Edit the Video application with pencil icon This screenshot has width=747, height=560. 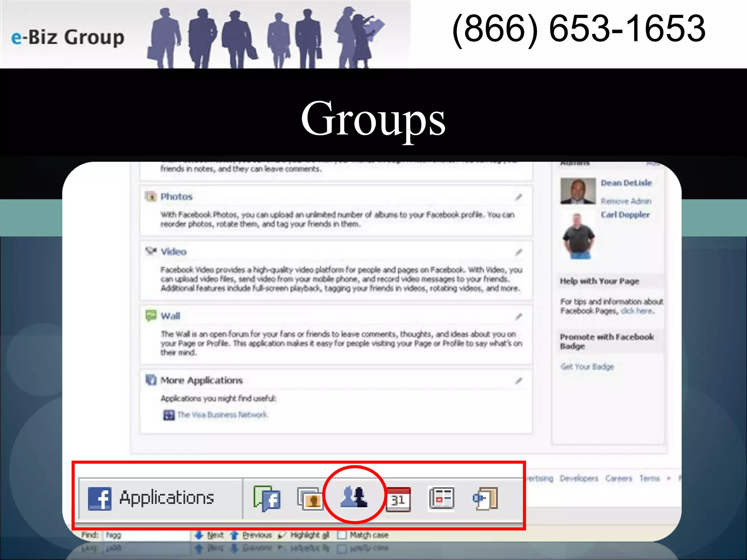[x=519, y=252]
